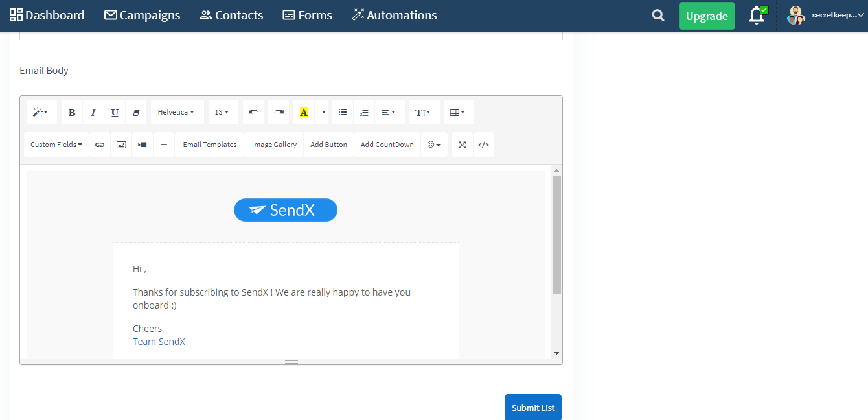The image size is (868, 420).
Task: Open the text color picker arrow
Action: [323, 112]
